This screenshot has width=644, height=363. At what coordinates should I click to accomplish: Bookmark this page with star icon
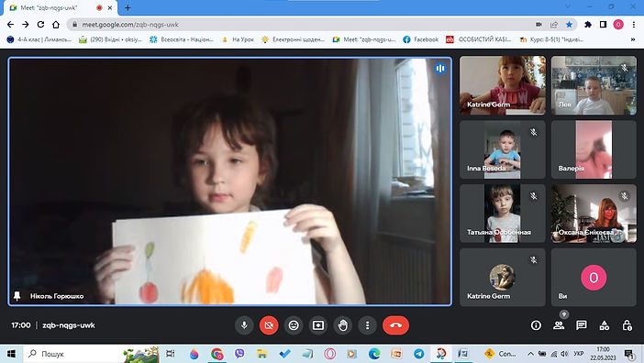tap(570, 25)
